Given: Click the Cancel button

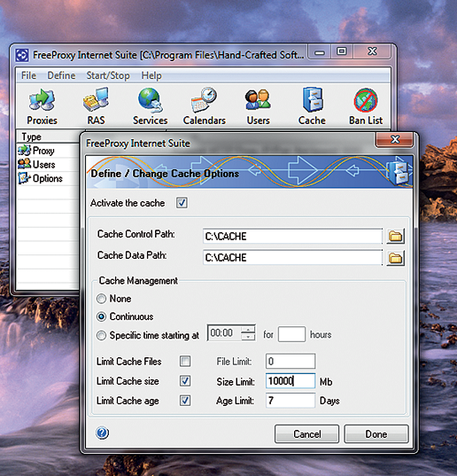Looking at the screenshot, I should point(307,433).
